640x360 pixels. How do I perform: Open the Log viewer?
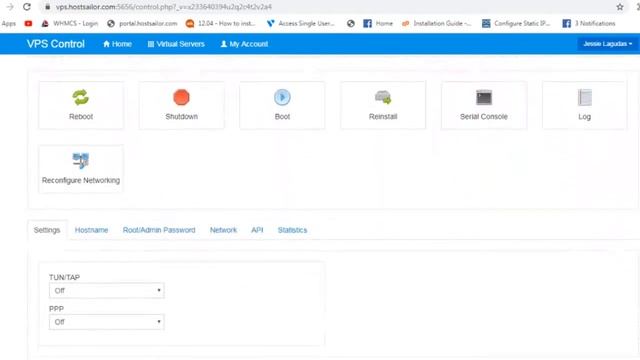[584, 105]
